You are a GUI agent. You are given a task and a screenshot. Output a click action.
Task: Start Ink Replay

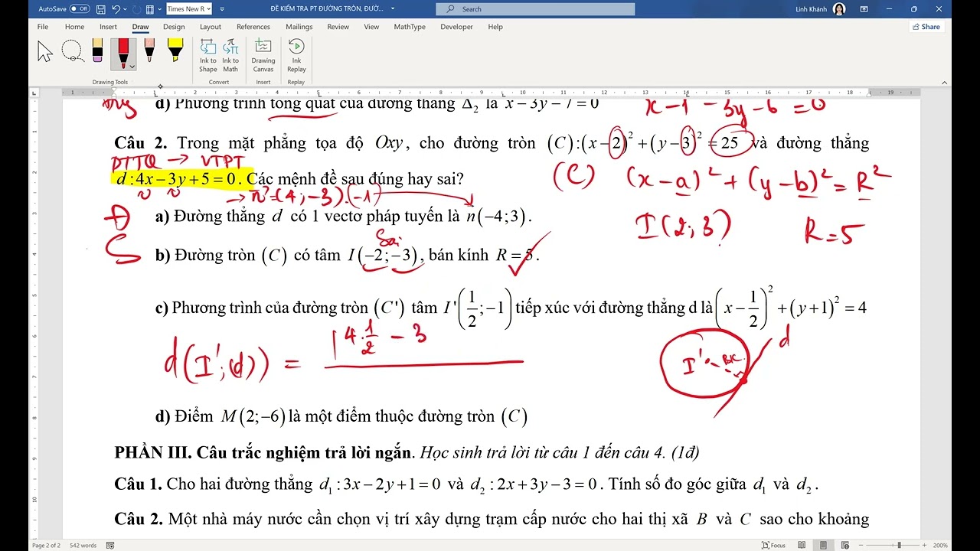(x=296, y=55)
